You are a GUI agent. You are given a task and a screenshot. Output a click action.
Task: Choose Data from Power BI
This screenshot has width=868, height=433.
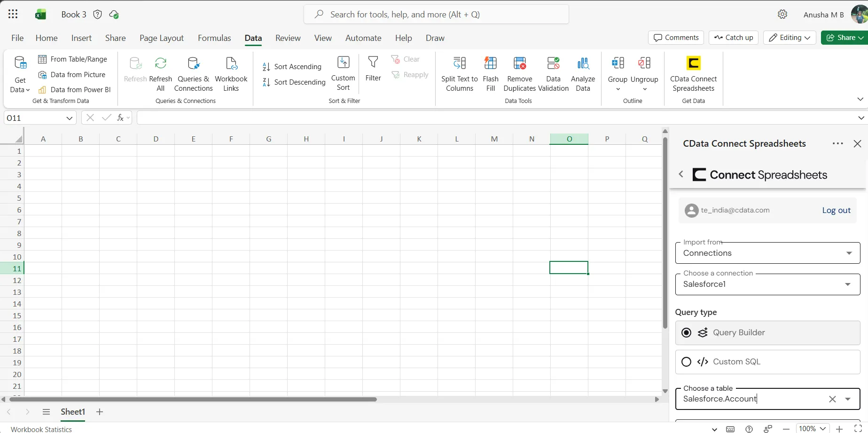point(75,90)
